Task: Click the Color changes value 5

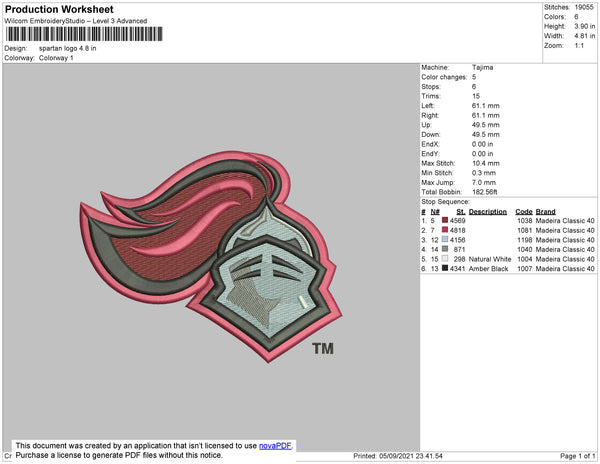Action: tap(474, 77)
